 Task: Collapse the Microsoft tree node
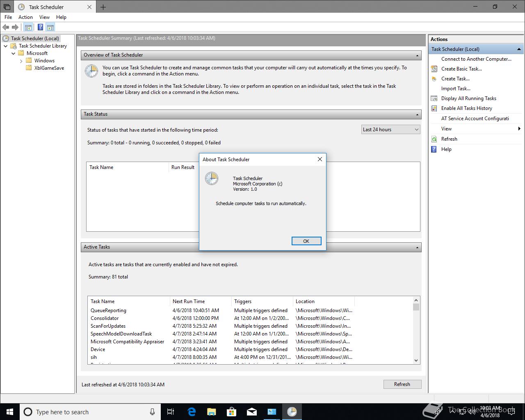tap(14, 53)
